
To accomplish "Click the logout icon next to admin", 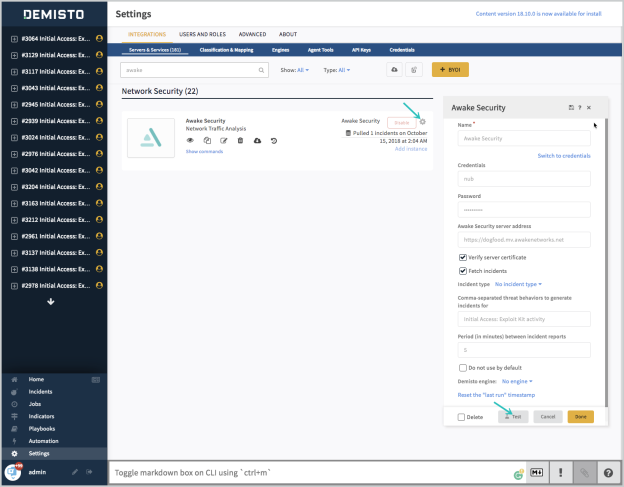I will [89, 472].
